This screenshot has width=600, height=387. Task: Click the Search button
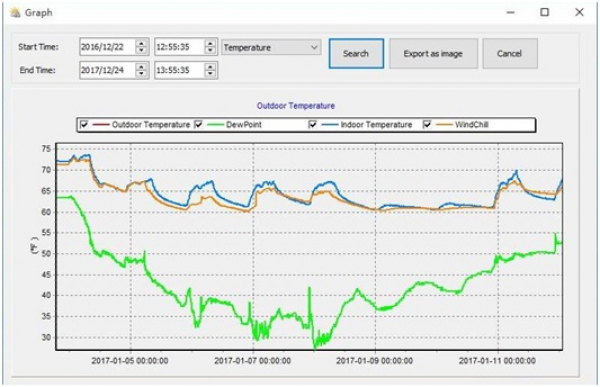[356, 54]
